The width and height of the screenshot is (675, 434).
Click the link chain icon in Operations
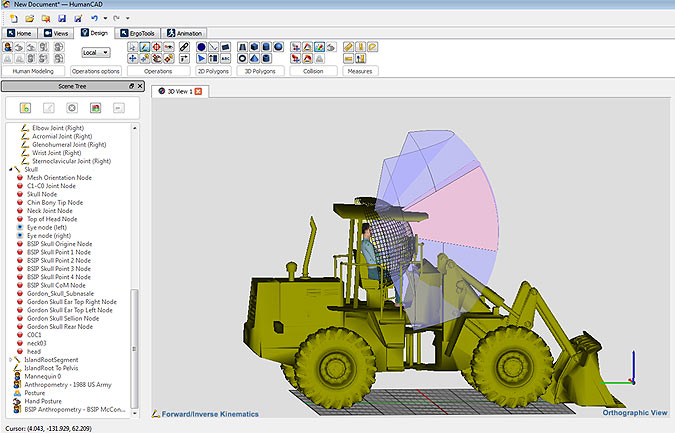[x=182, y=46]
